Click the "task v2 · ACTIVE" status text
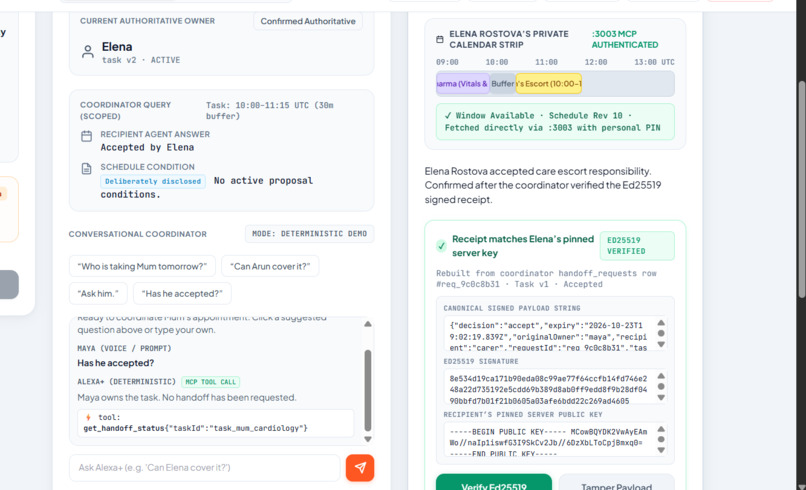This screenshot has width=806, height=490. pyautogui.click(x=141, y=60)
